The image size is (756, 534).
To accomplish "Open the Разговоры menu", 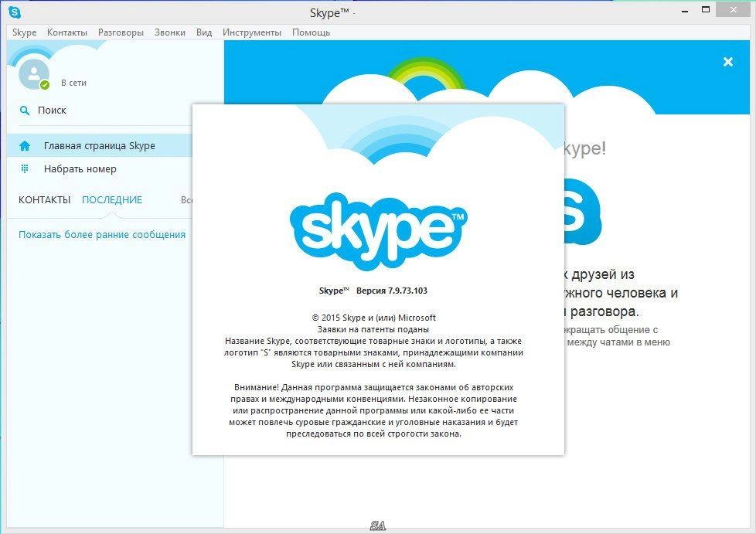I will [121, 32].
